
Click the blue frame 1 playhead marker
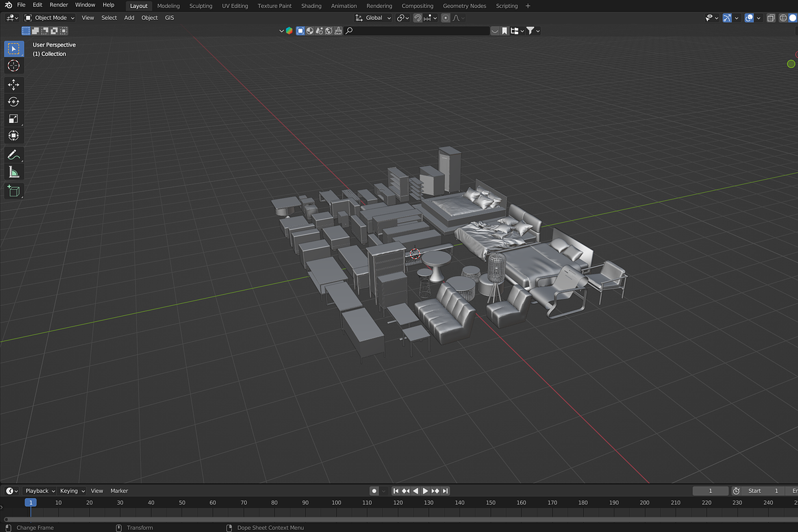(x=31, y=503)
